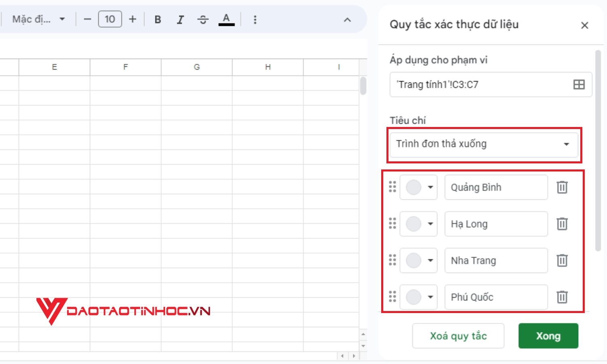Open the font family dropdown
The height and width of the screenshot is (364, 607).
pos(38,19)
